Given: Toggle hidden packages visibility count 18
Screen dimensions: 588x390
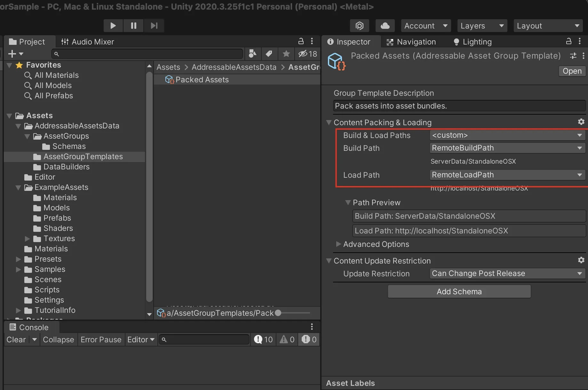Looking at the screenshot, I should (x=308, y=54).
